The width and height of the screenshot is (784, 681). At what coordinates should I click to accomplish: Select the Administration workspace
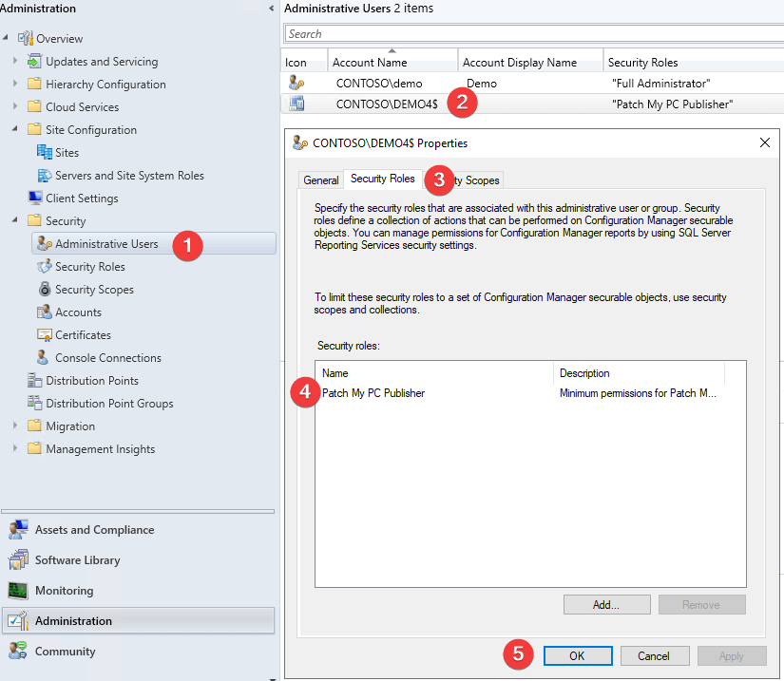pos(138,620)
